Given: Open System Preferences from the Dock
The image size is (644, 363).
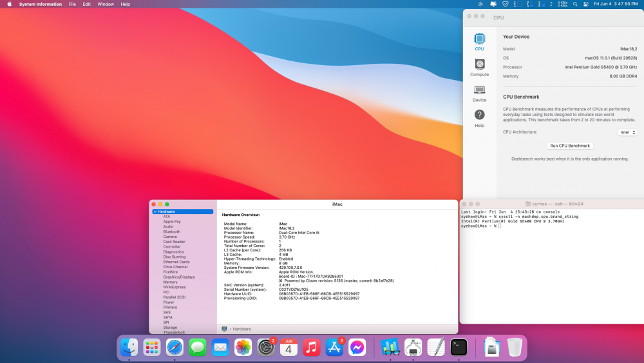Looking at the screenshot, I should [266, 348].
